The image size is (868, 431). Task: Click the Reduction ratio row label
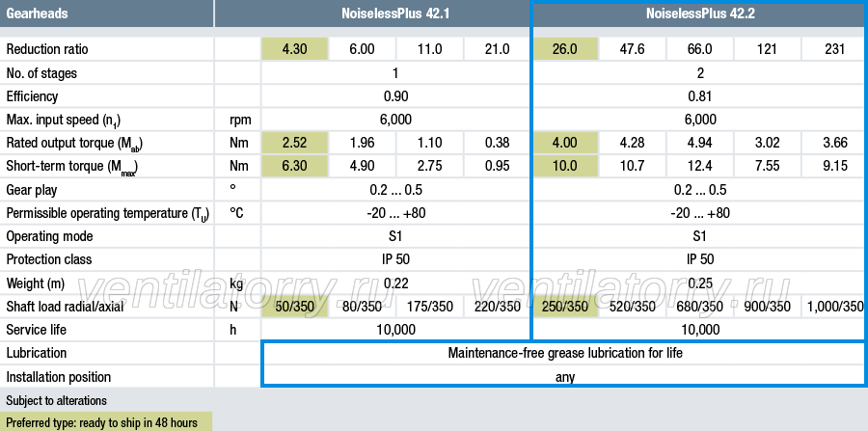47,49
